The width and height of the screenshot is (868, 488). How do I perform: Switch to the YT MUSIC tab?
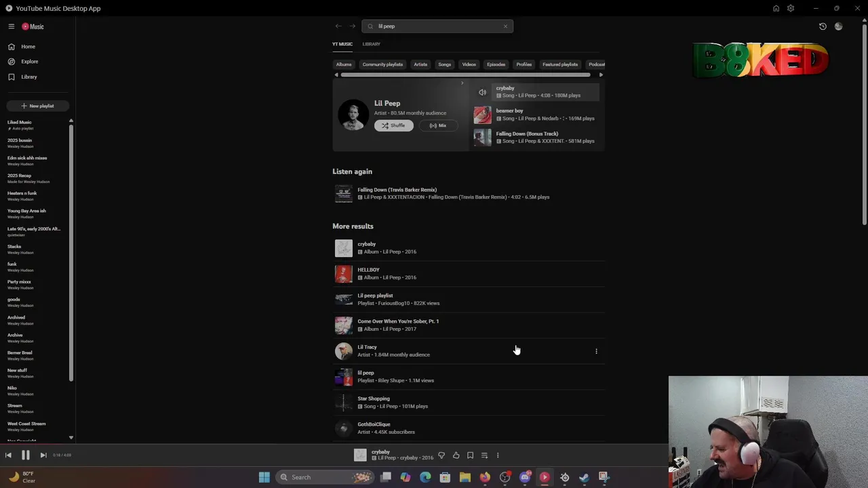[342, 44]
